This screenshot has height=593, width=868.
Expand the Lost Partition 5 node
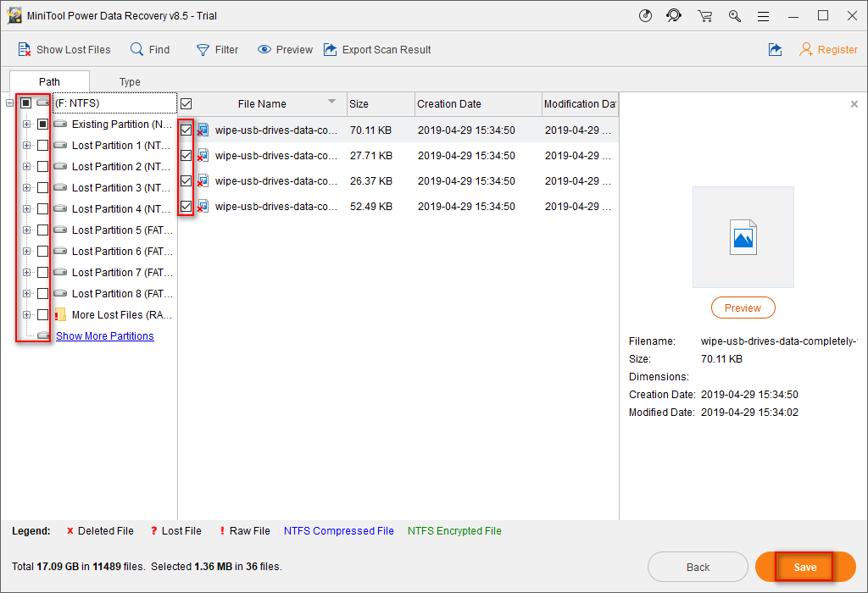click(x=26, y=230)
